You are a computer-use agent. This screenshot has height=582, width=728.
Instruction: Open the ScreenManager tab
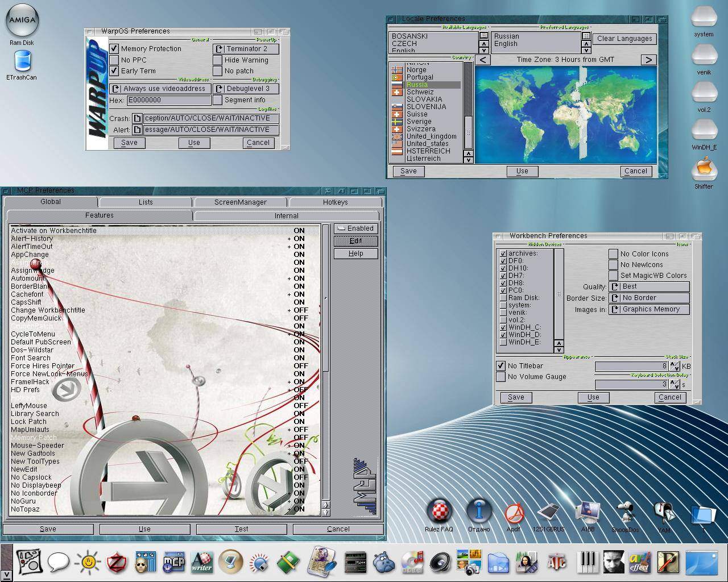241,202
